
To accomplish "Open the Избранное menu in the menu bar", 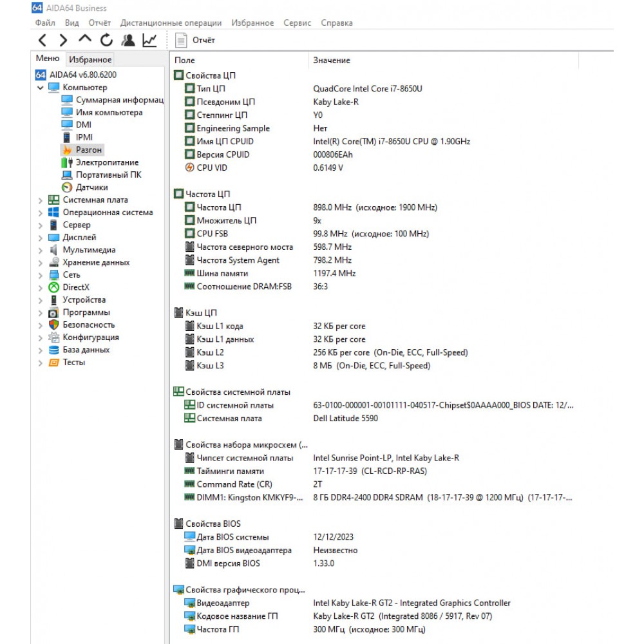I will (x=252, y=23).
